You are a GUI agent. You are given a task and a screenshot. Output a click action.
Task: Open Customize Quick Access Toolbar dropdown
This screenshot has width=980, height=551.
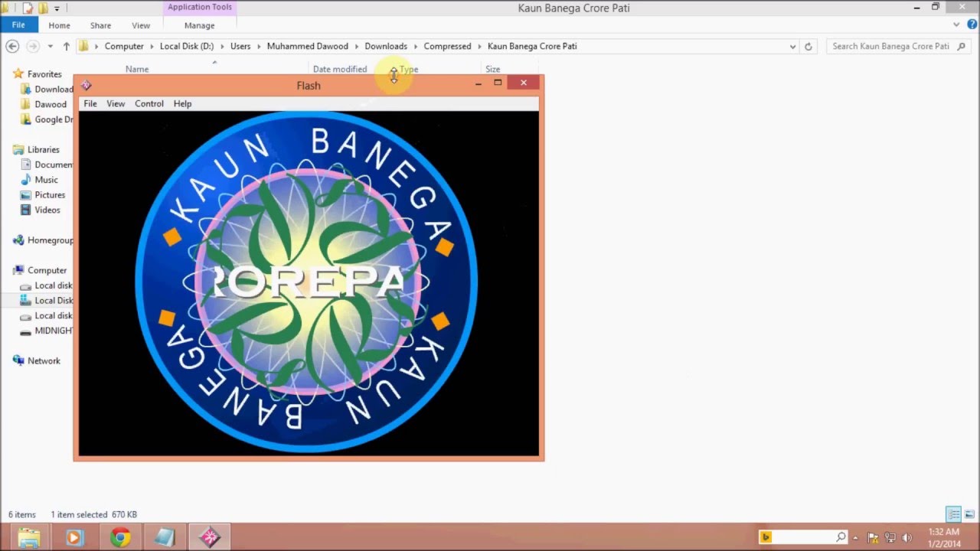pyautogui.click(x=57, y=8)
